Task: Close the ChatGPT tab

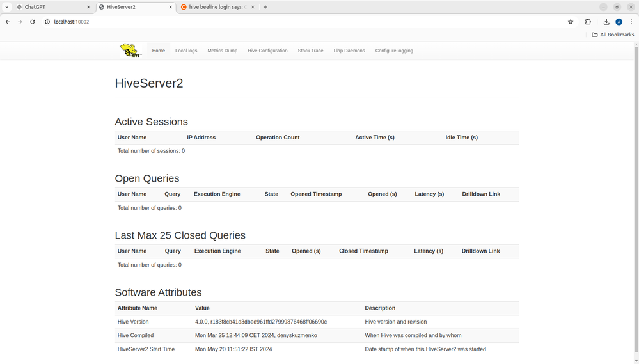Action: (x=88, y=7)
